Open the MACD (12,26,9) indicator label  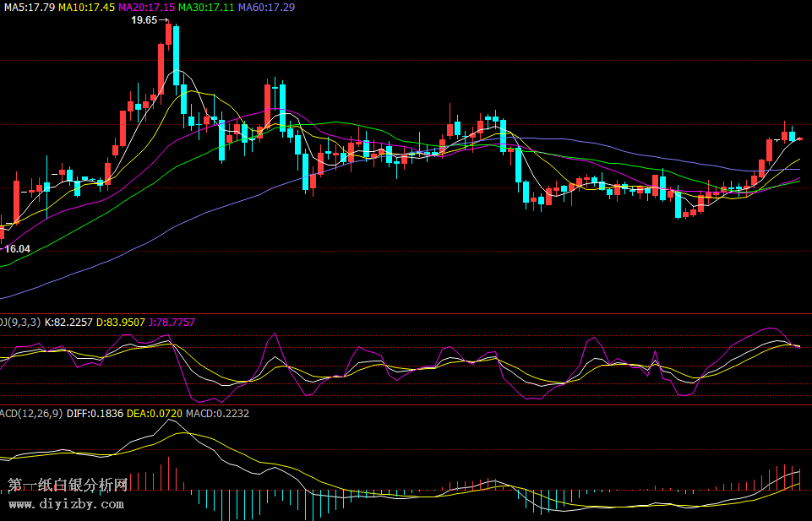(x=30, y=413)
